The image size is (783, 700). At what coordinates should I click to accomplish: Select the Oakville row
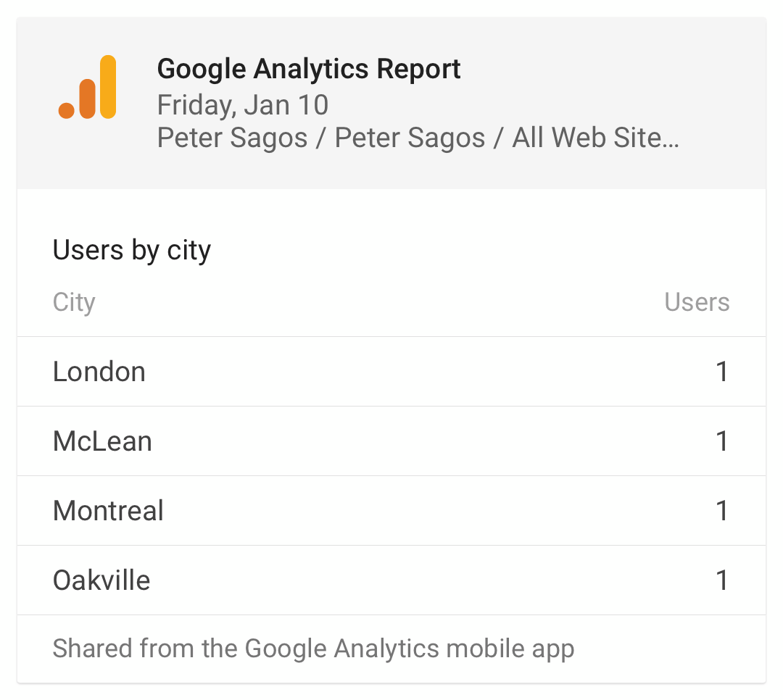391,580
